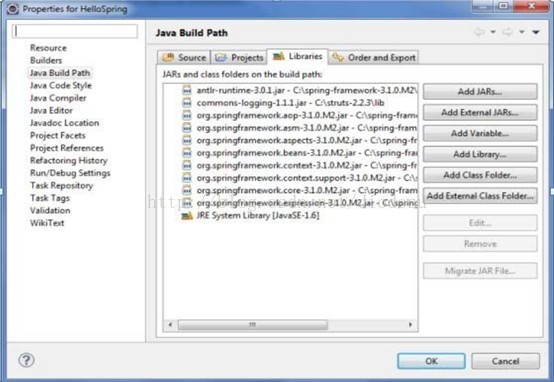Click the Edit... button
Image resolution: width=554 pixels, height=382 pixels.
[x=480, y=223]
